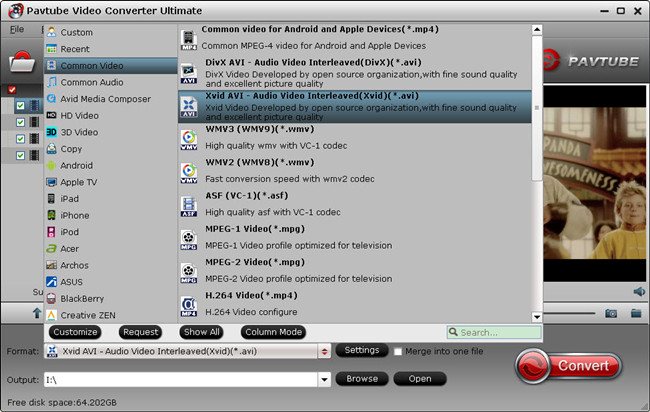
Task: Click the Customize button
Action: pyautogui.click(x=75, y=332)
